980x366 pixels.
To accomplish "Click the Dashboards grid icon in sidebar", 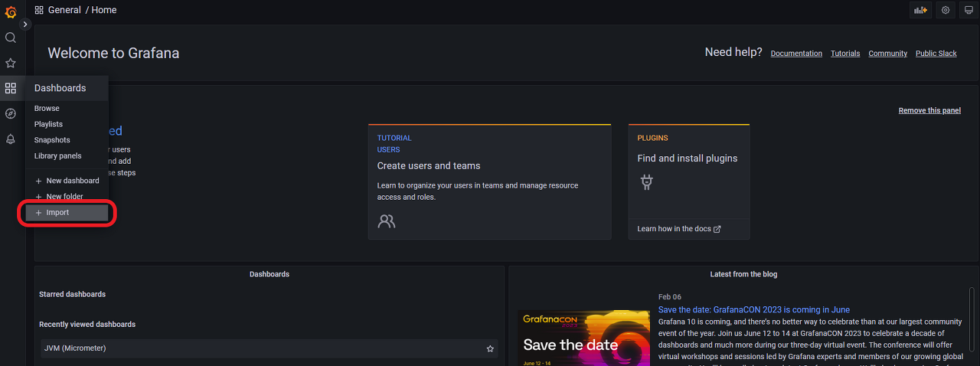I will [11, 88].
